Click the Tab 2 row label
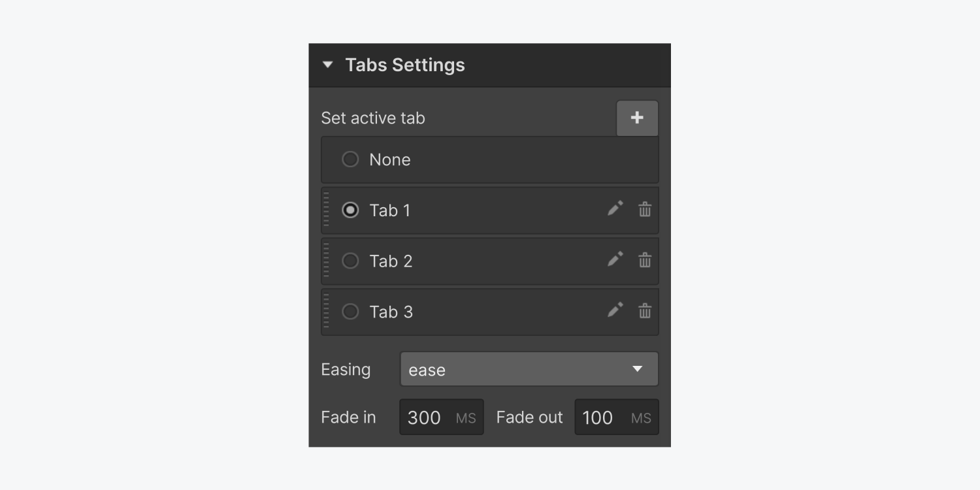The width and height of the screenshot is (980, 490). click(391, 261)
